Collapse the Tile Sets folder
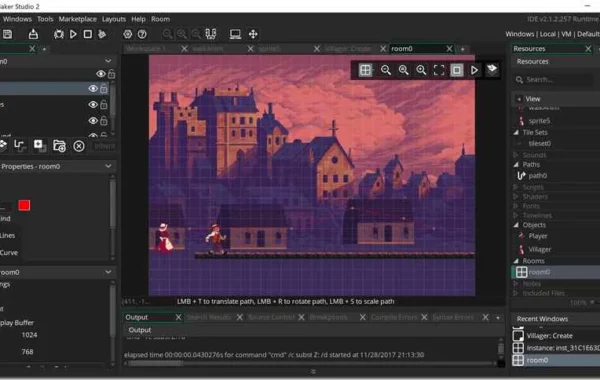This screenshot has width=600, height=380. [516, 132]
